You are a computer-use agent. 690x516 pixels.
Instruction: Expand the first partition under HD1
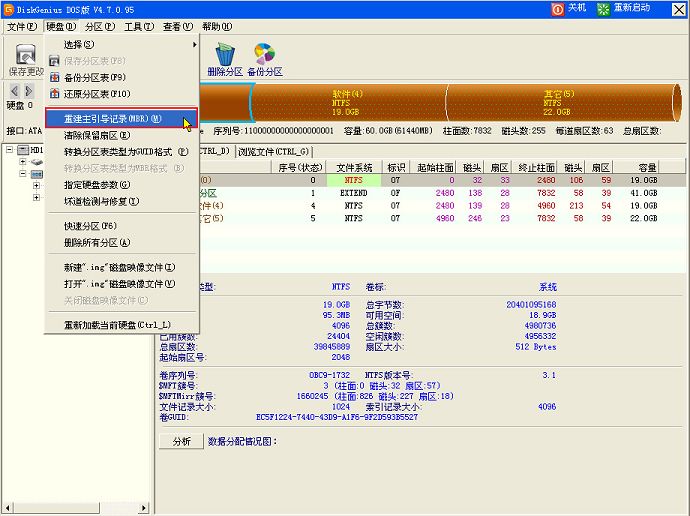click(x=24, y=161)
